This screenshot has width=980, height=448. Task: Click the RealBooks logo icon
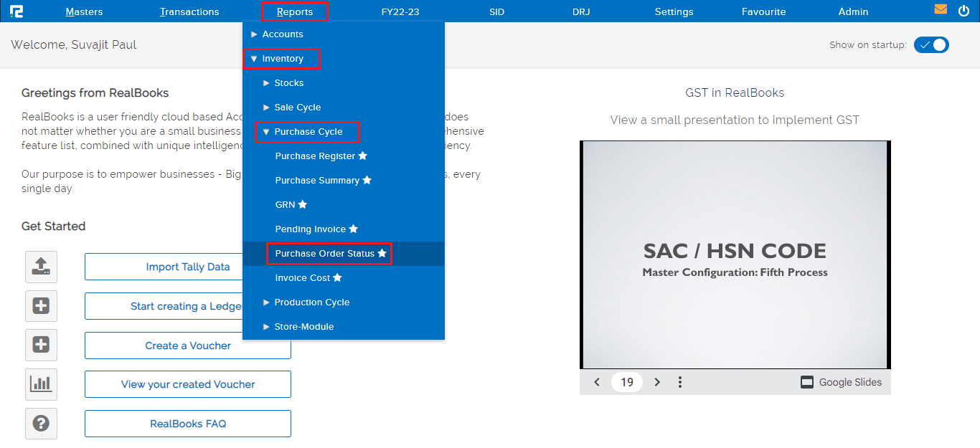17,10
